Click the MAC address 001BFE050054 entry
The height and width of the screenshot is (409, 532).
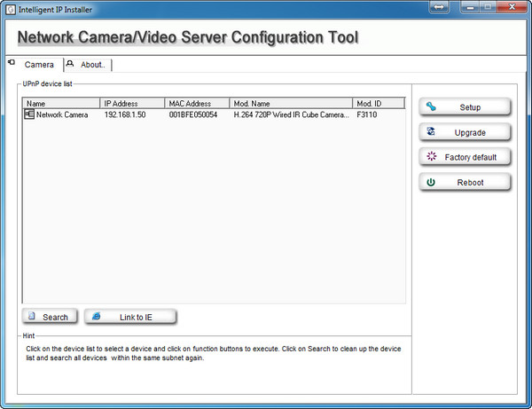pos(192,114)
